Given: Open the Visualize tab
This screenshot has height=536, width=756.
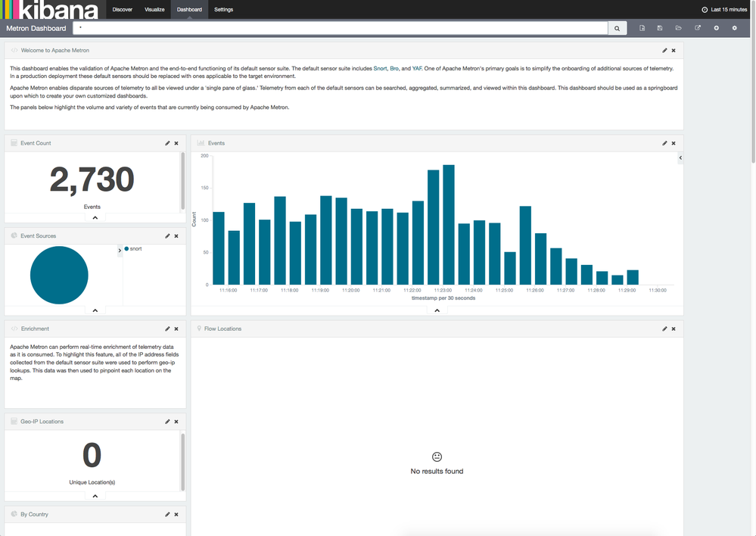Looking at the screenshot, I should (x=155, y=10).
